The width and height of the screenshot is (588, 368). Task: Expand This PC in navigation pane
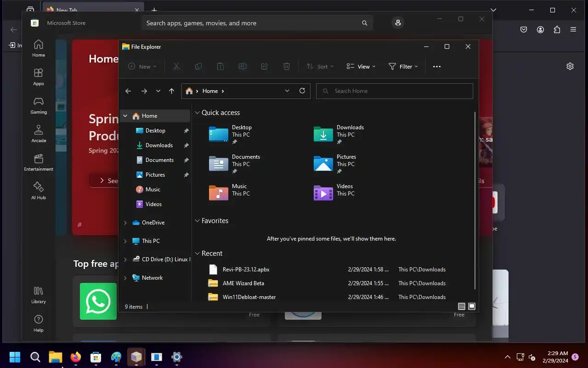coord(125,241)
